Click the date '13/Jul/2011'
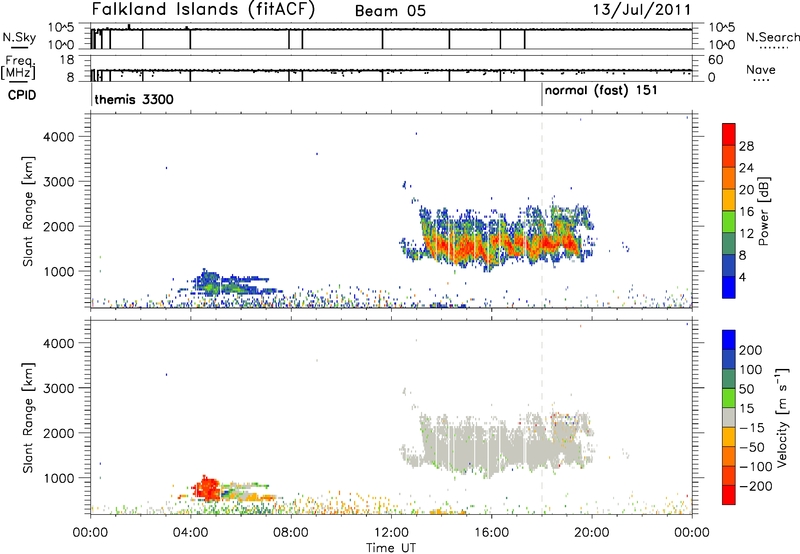Screen dimensions: 800x554 tap(642, 10)
